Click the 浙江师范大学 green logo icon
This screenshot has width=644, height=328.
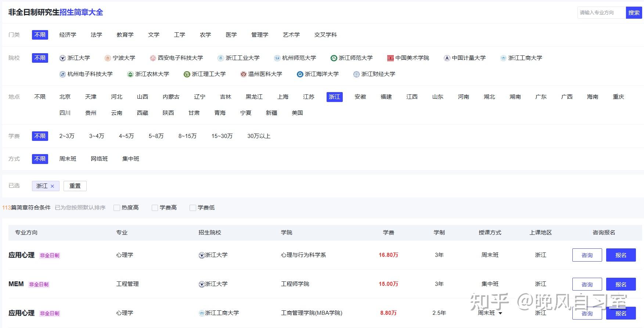(334, 58)
